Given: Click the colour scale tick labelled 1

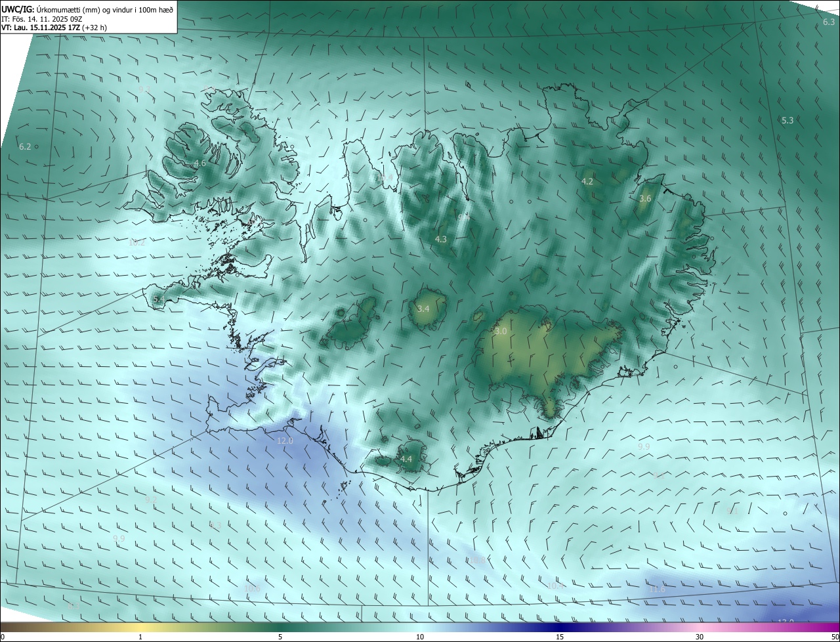Looking at the screenshot, I should point(140,637).
